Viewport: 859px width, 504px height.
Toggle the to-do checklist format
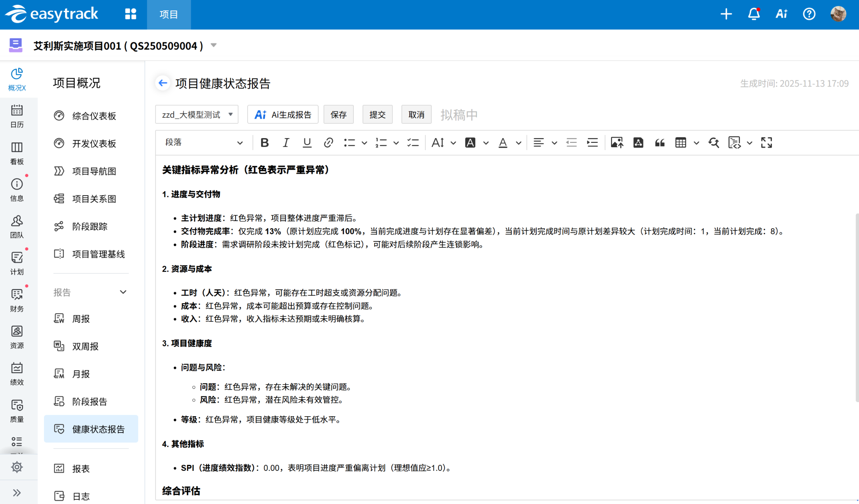[413, 142]
